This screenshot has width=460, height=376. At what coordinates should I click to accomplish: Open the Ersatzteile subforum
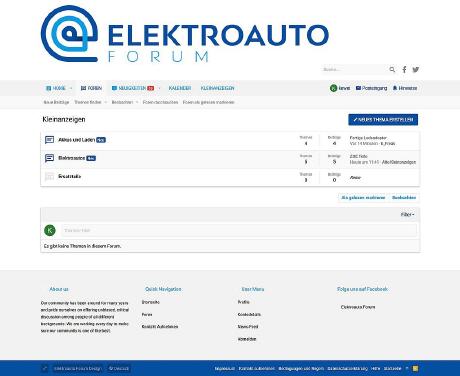pyautogui.click(x=69, y=176)
